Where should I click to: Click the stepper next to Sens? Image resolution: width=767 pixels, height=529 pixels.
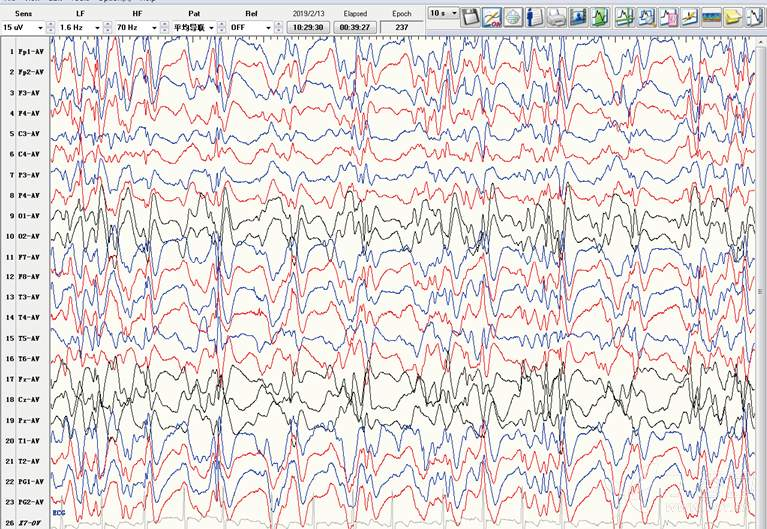[x=50, y=27]
